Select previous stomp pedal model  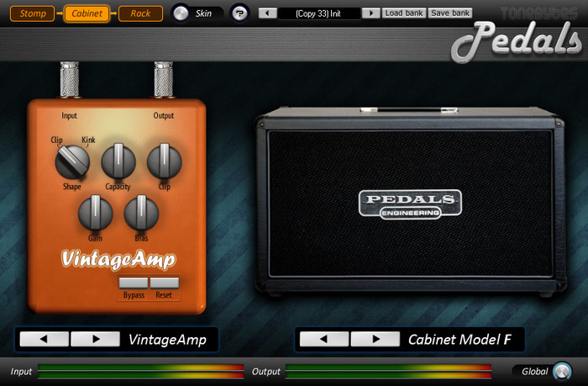click(45, 339)
